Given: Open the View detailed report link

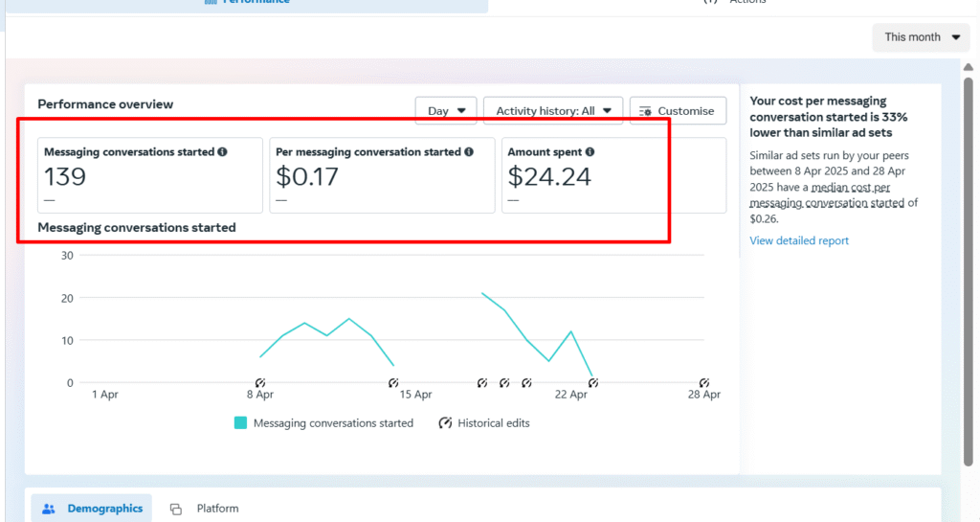Looking at the screenshot, I should click(799, 240).
